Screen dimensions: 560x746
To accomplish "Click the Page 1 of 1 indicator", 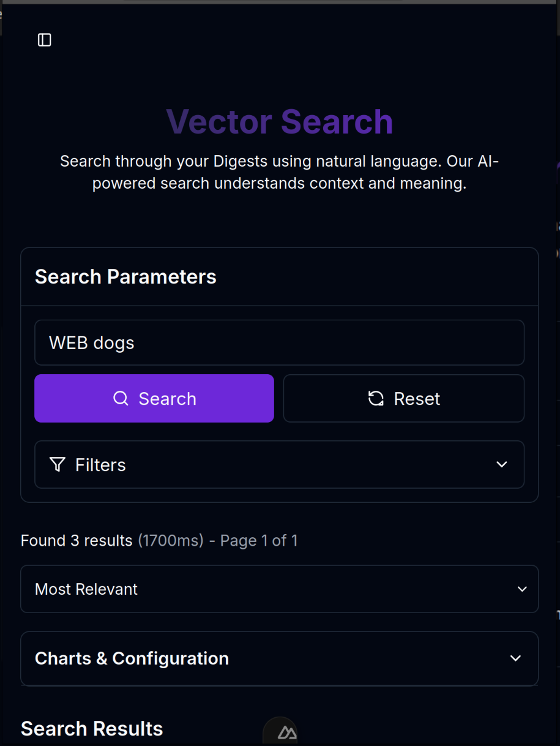I will coord(259,541).
